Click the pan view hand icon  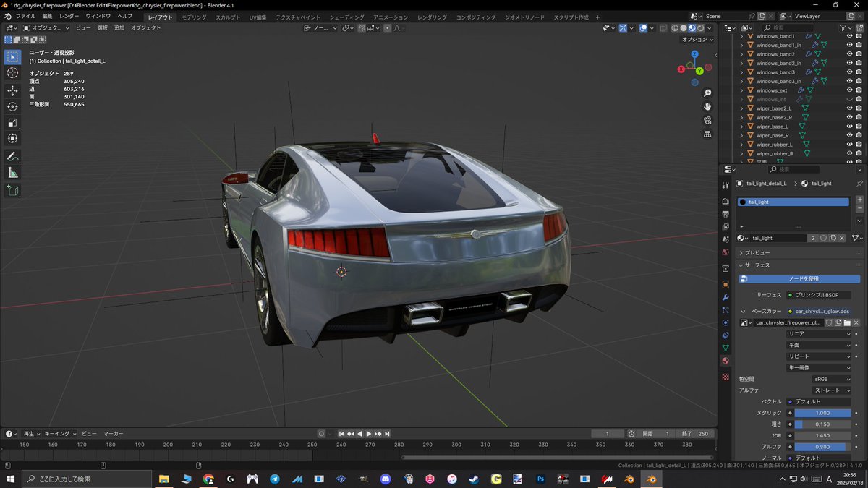pos(707,107)
